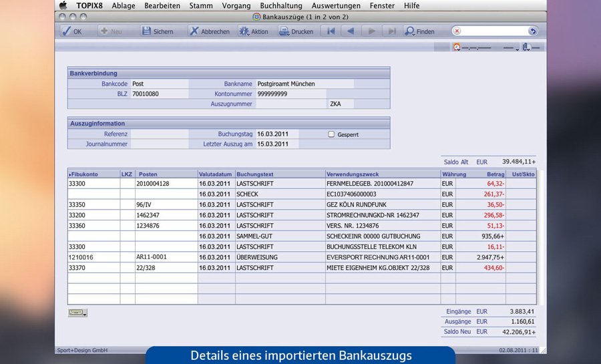Viewport: 601px width, 364px height.
Task: Click amount cell 2.947,75+
Action: tap(481, 257)
